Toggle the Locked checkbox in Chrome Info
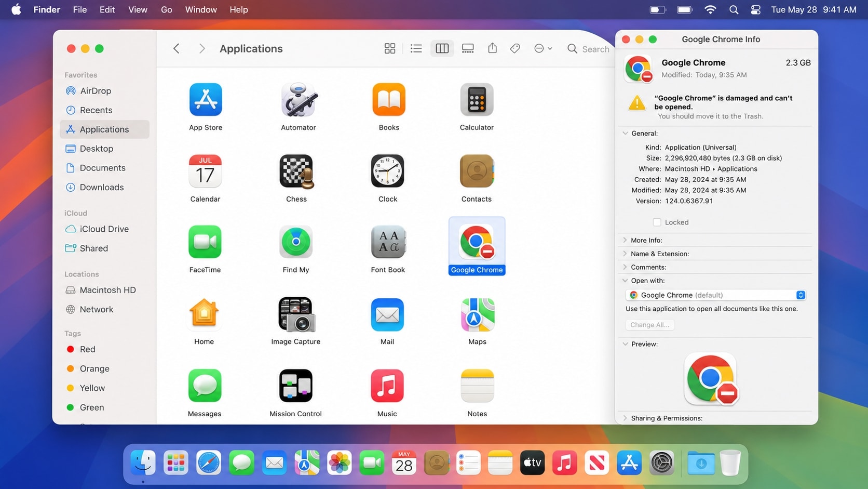Image resolution: width=868 pixels, height=489 pixels. (x=657, y=222)
